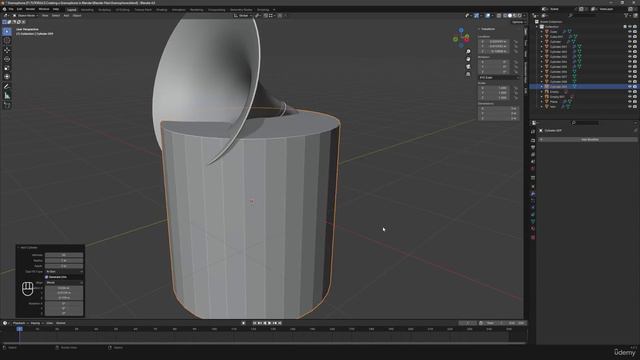
Task: Open the Cap Fill Type dropdown
Action: [x=64, y=271]
